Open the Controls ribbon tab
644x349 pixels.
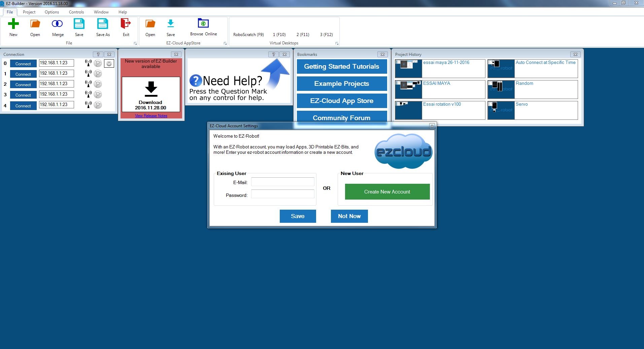pos(76,12)
